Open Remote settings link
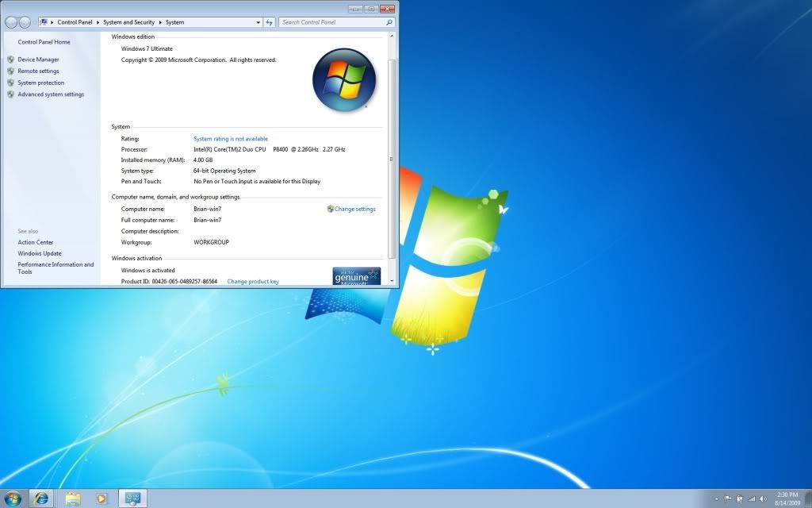The image size is (812, 508). (x=38, y=71)
